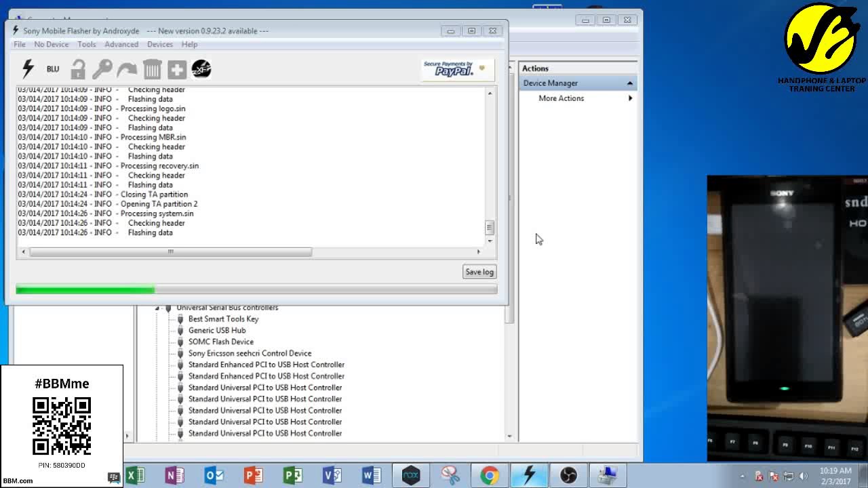Click the volume speaker tray icon
This screenshot has width=868, height=488.
804,476
